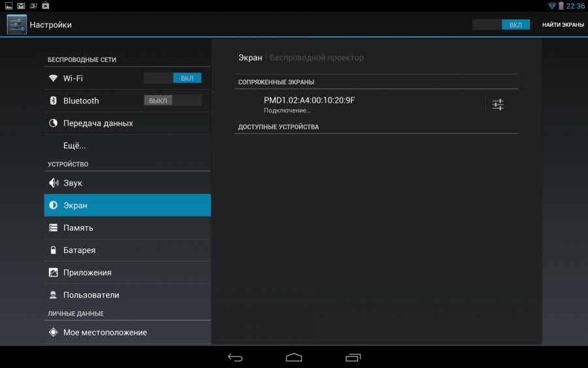
Task: Expand Ещё... for more network options
Action: 74,146
